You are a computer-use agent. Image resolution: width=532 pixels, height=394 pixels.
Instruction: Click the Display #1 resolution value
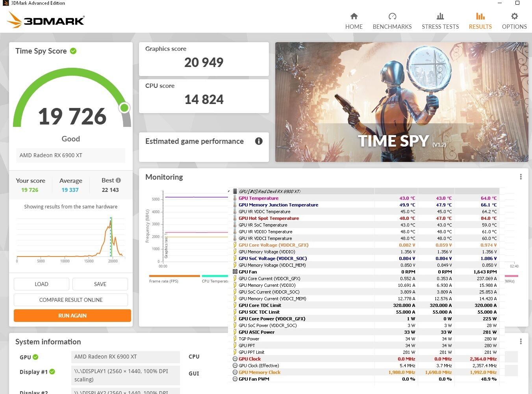coord(126,375)
